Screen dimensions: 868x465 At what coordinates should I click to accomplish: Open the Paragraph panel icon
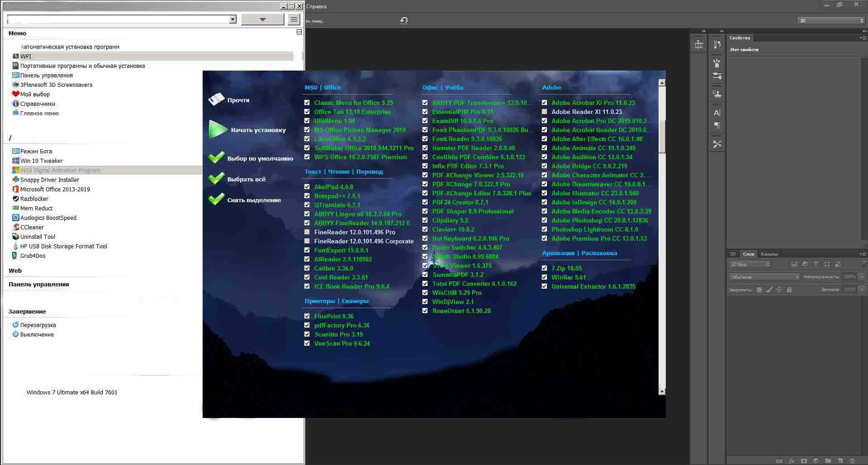717,125
